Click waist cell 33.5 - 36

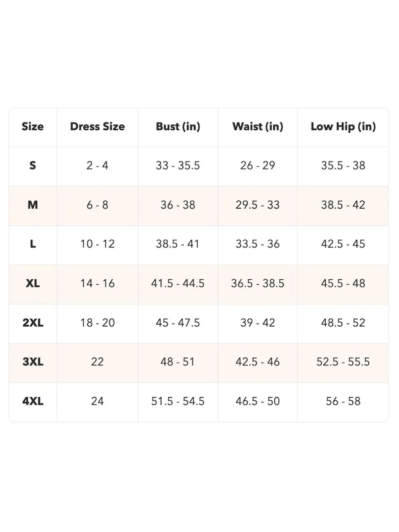click(x=258, y=244)
